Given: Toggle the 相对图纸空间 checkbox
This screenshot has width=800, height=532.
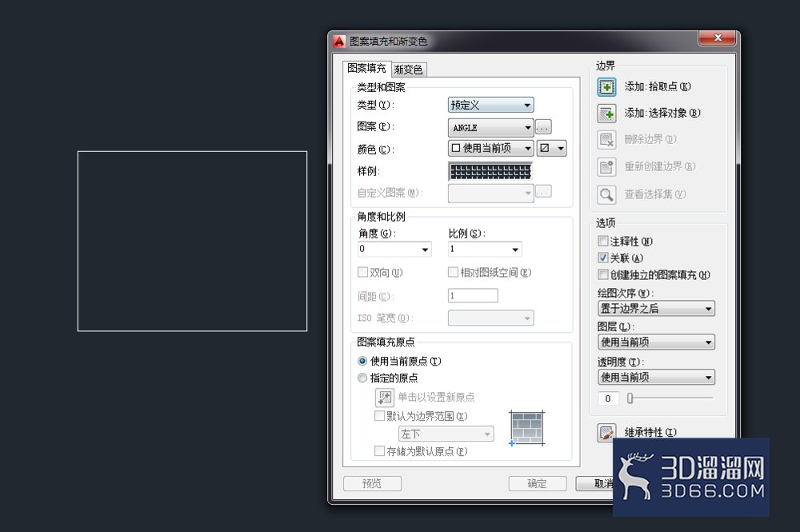Looking at the screenshot, I should pyautogui.click(x=453, y=272).
